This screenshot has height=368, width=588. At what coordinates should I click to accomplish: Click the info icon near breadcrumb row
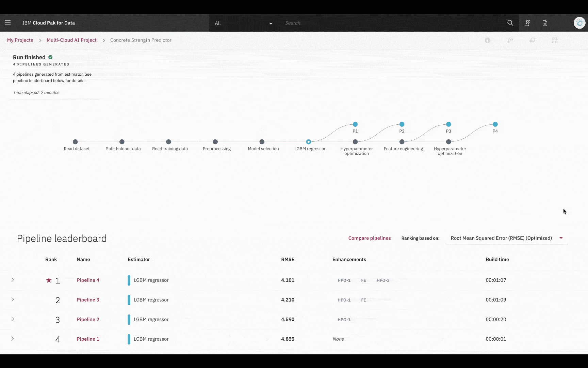tap(488, 40)
